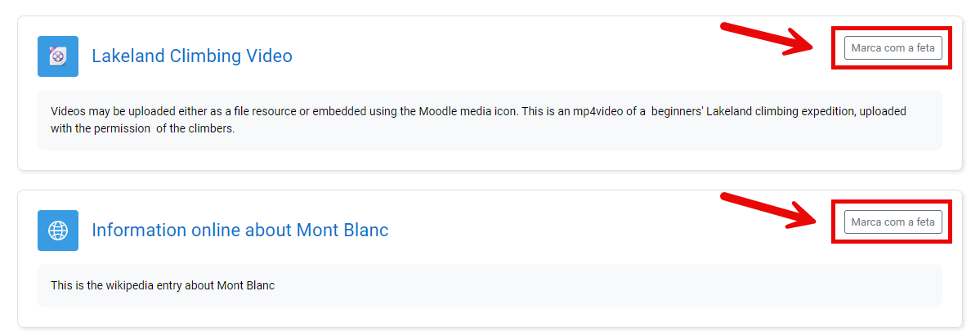Click the Mont Blanc wikipedia description text
This screenshot has width=980, height=336.
(x=163, y=285)
